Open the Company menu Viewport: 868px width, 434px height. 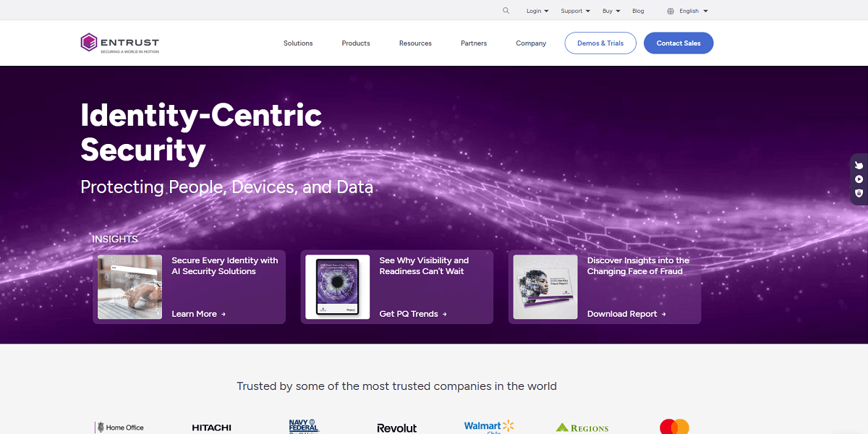point(531,43)
